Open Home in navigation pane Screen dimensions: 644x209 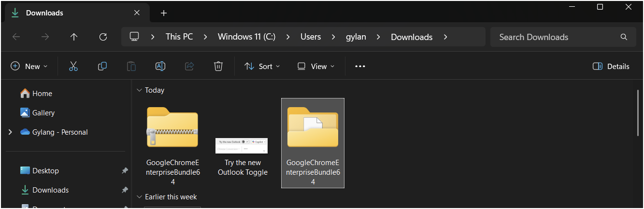pos(36,93)
